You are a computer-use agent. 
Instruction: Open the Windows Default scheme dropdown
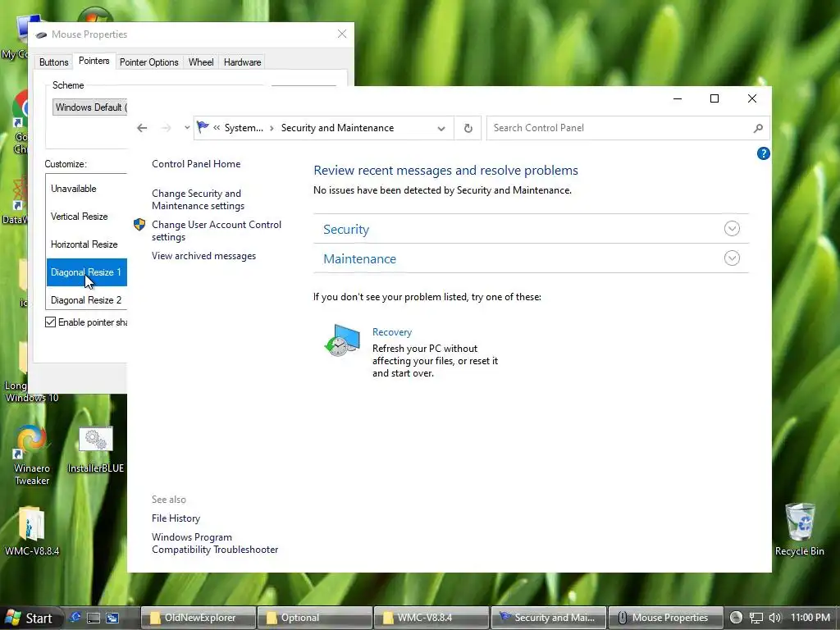(x=90, y=107)
